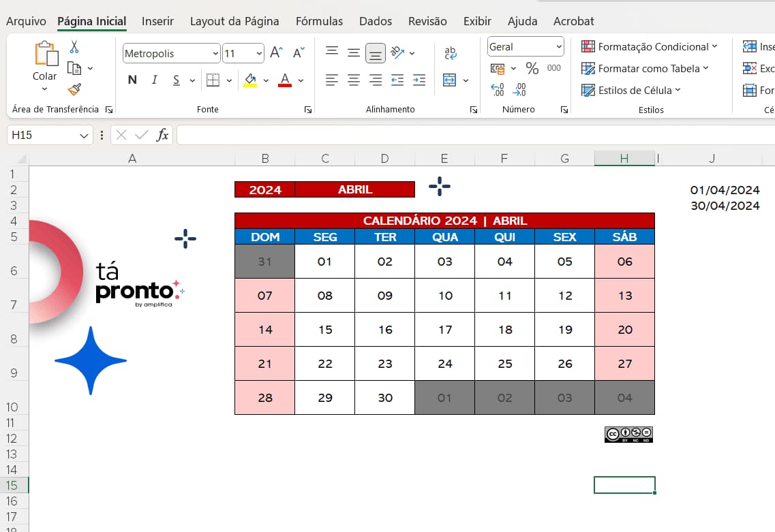Click the Increase Indent icon

pyautogui.click(x=419, y=80)
